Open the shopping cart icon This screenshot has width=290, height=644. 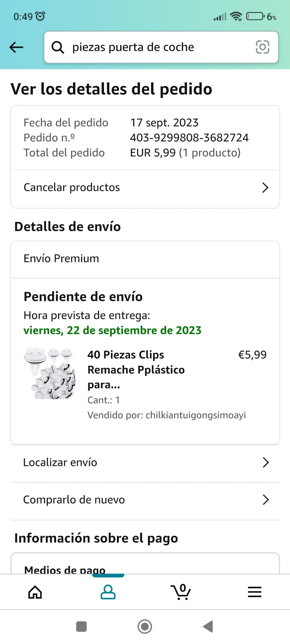click(181, 592)
